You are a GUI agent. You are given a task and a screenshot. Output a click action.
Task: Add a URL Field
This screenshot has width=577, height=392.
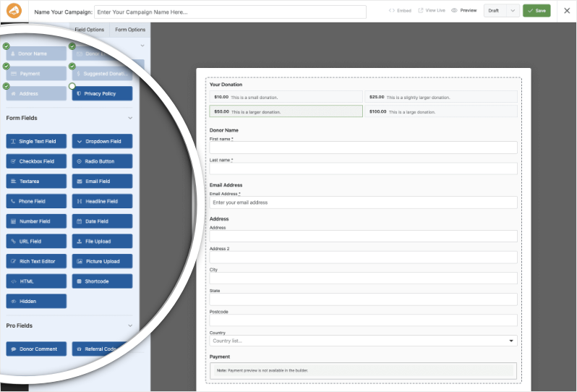36,242
